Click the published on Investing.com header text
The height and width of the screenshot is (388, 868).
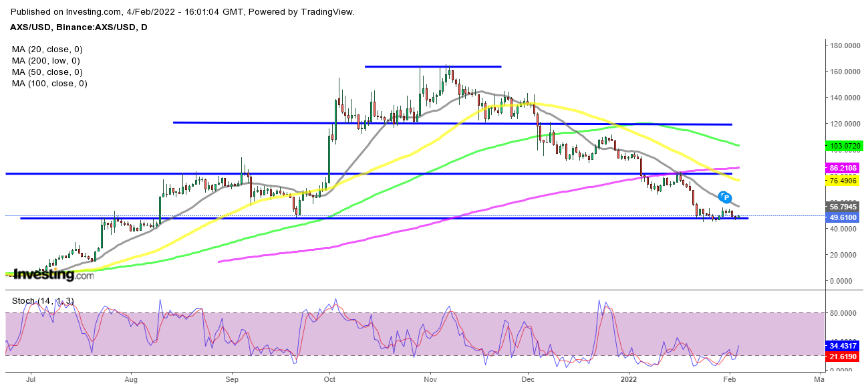click(183, 12)
